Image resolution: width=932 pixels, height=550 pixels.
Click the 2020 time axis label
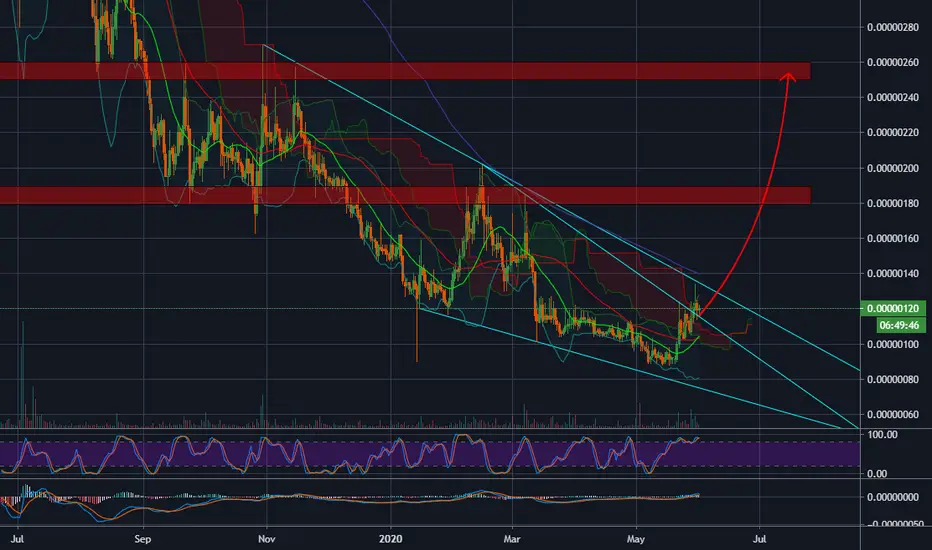point(391,539)
